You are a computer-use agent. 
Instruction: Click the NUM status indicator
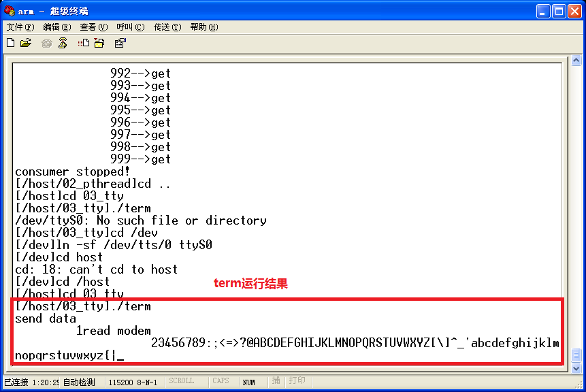point(248,382)
